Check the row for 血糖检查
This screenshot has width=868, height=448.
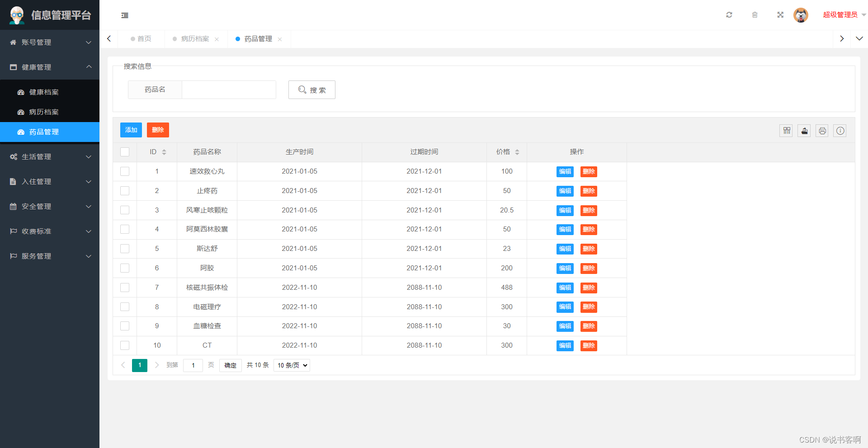click(x=125, y=326)
